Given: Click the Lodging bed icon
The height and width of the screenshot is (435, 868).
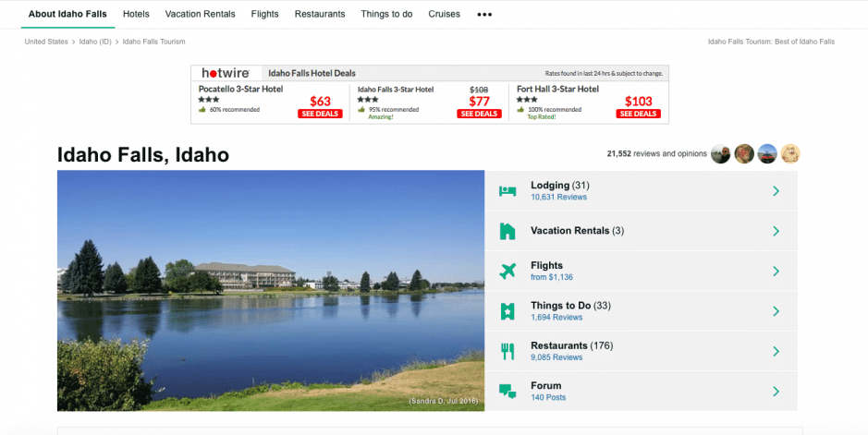Looking at the screenshot, I should click(x=507, y=191).
